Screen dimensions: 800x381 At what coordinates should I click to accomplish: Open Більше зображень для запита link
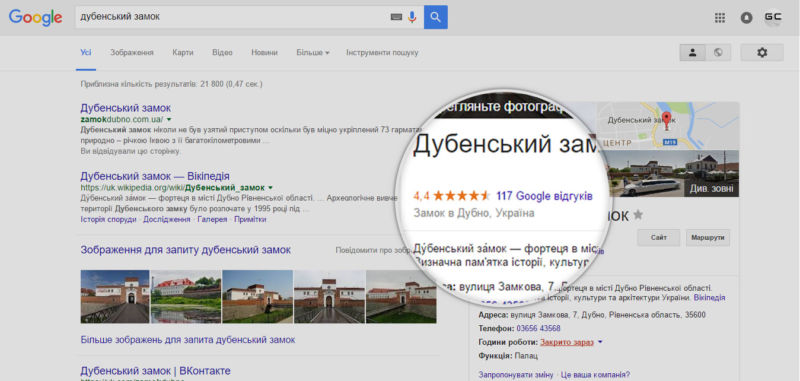(x=188, y=340)
